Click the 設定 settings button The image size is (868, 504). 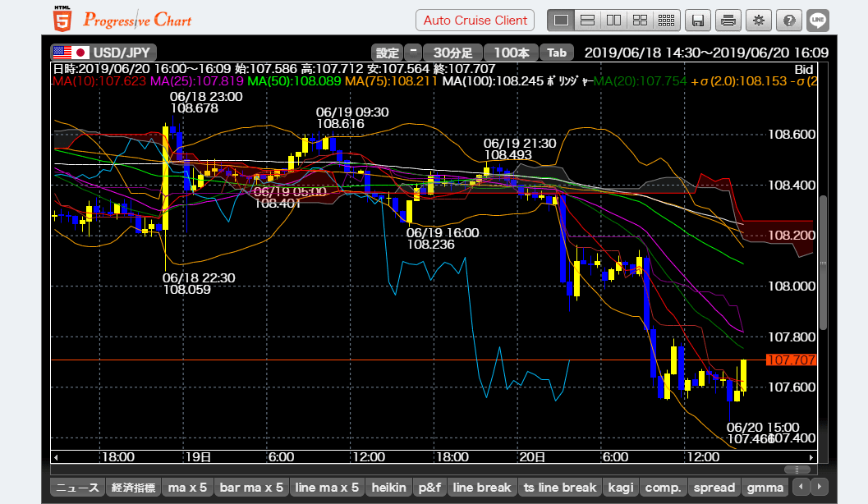[387, 53]
